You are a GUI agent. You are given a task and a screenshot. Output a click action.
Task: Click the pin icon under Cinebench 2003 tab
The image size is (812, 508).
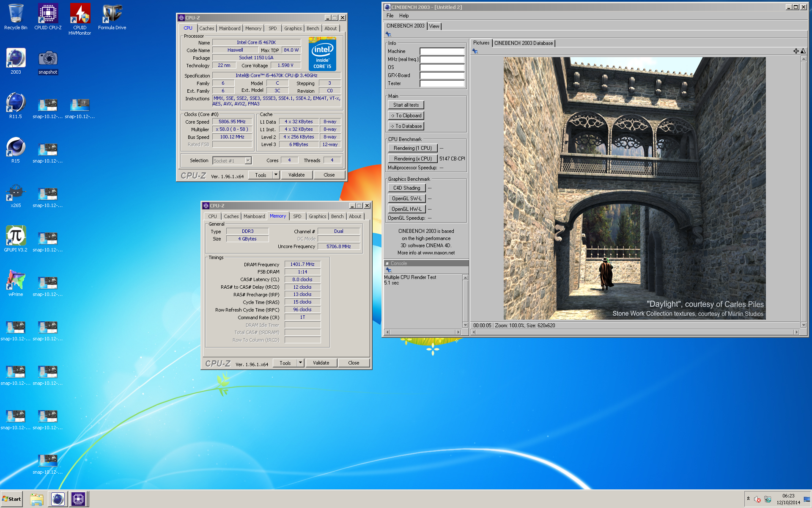[x=388, y=34]
